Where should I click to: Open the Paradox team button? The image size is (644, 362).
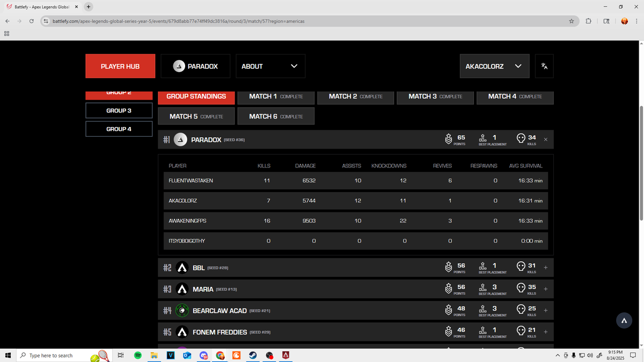click(195, 66)
